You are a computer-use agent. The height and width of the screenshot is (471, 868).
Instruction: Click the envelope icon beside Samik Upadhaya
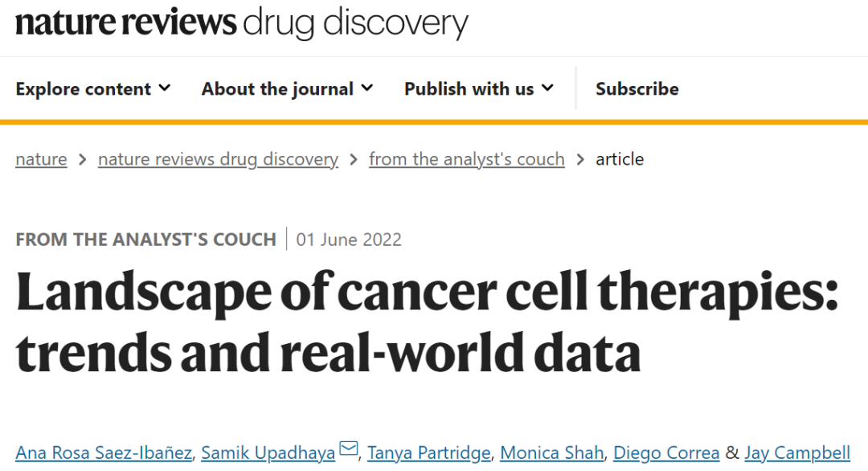tap(348, 448)
